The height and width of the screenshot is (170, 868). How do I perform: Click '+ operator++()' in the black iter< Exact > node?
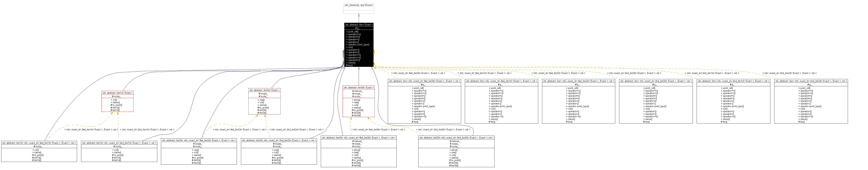(353, 58)
